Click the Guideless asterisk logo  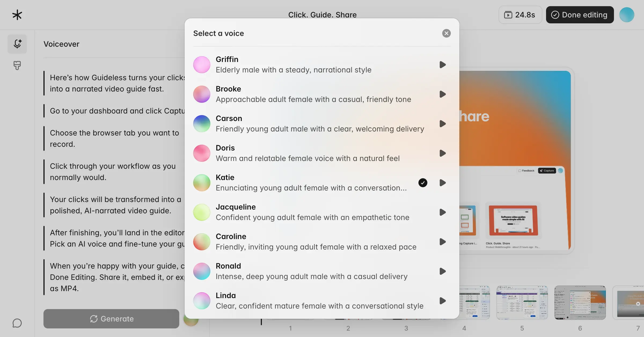point(17,14)
